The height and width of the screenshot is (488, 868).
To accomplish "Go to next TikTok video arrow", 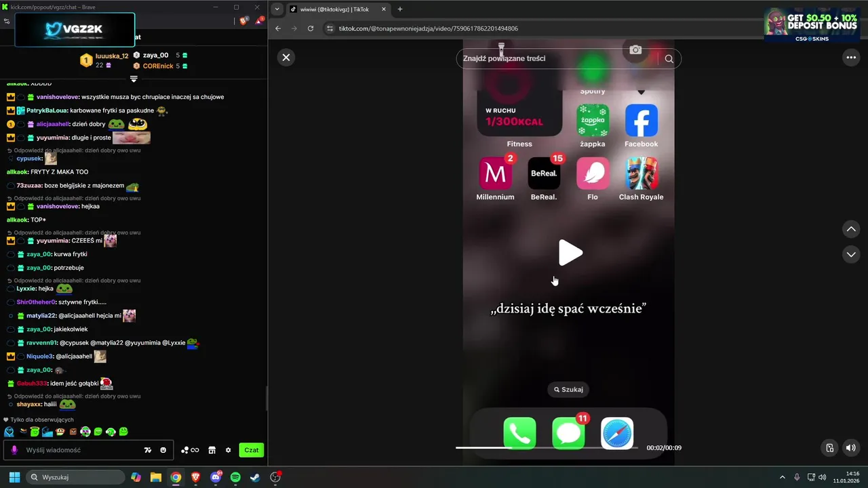I will (851, 254).
